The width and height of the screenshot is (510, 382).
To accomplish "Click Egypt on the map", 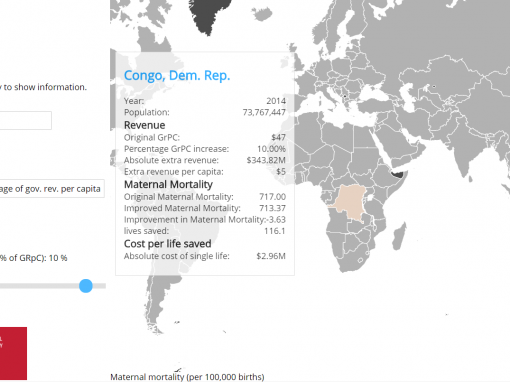I will pyautogui.click(x=364, y=137).
